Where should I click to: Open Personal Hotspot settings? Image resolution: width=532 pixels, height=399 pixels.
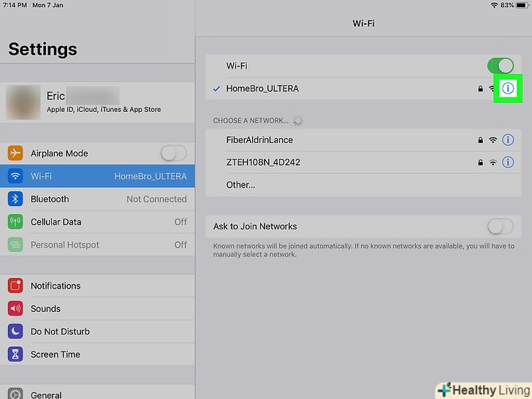coord(97,245)
